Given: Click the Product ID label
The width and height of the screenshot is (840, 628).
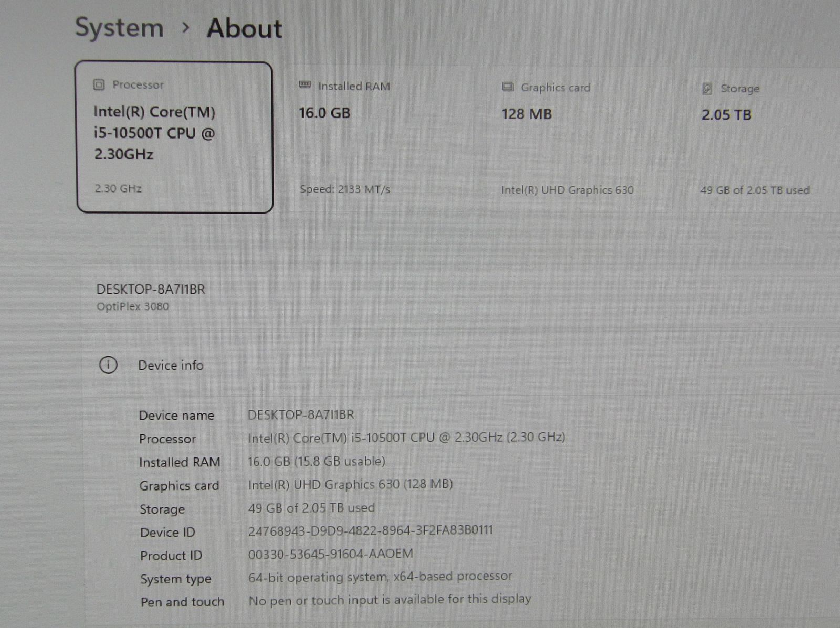Looking at the screenshot, I should click(171, 556).
